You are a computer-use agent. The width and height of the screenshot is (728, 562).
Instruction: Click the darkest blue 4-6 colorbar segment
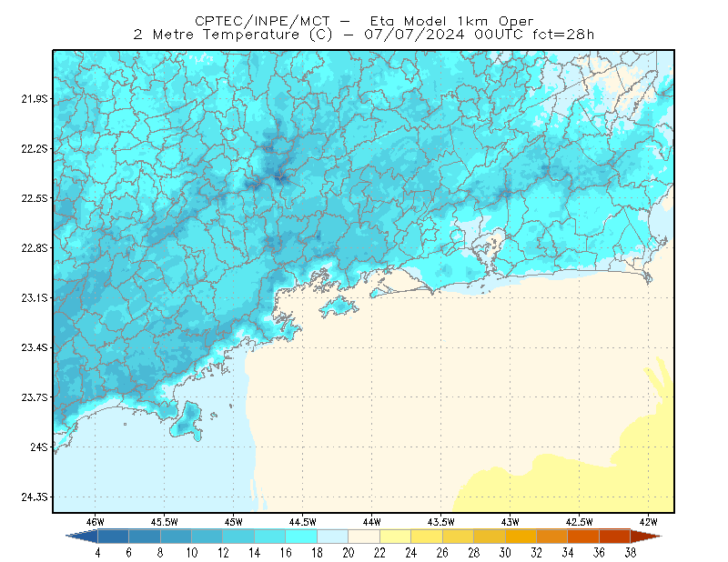[113, 537]
